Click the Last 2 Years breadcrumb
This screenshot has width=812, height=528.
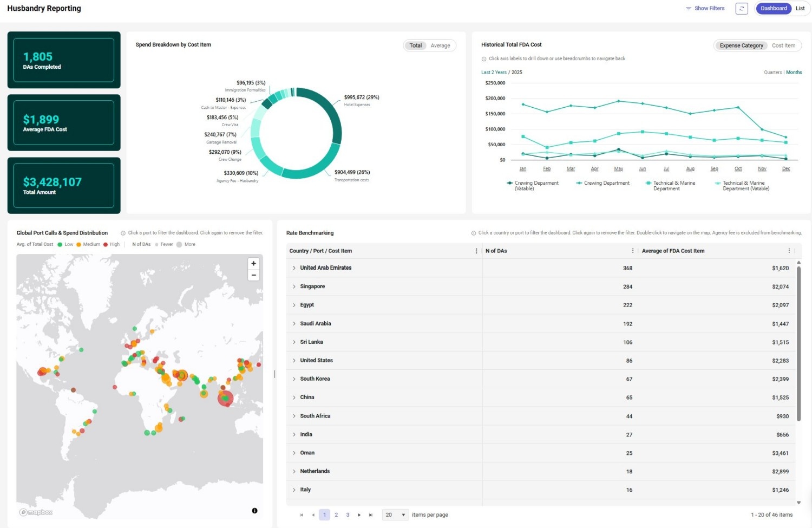pyautogui.click(x=494, y=72)
